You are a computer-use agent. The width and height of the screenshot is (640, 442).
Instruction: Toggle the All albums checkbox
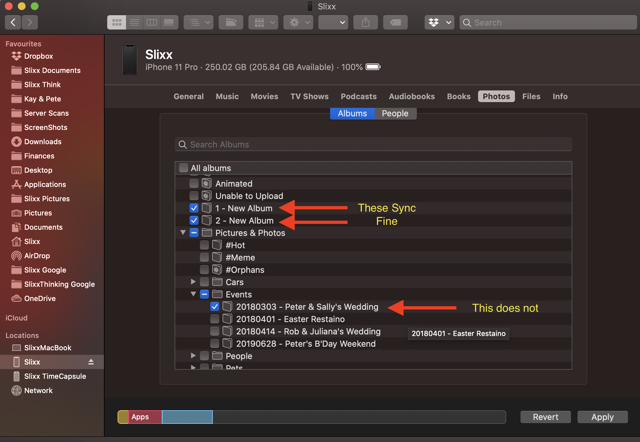(x=184, y=168)
